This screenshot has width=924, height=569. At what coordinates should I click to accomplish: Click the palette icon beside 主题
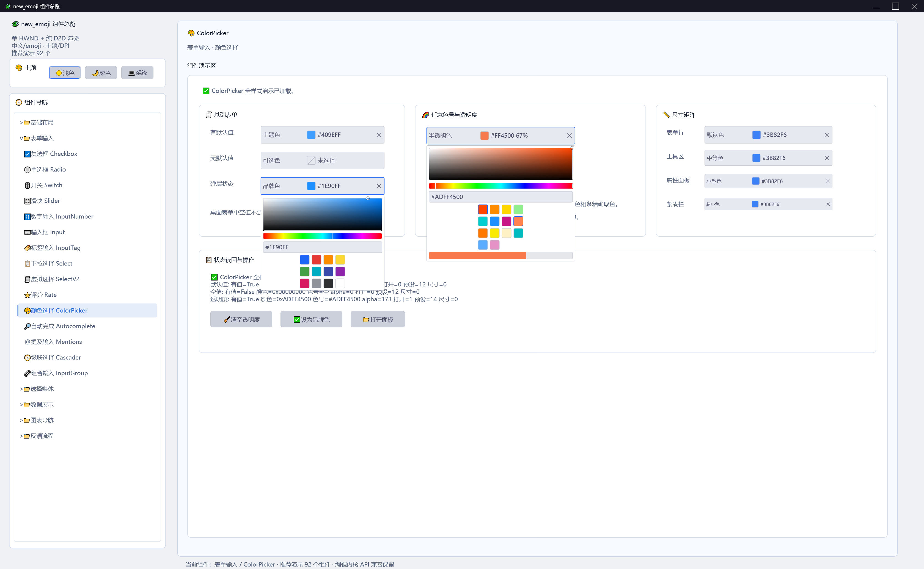tap(19, 68)
